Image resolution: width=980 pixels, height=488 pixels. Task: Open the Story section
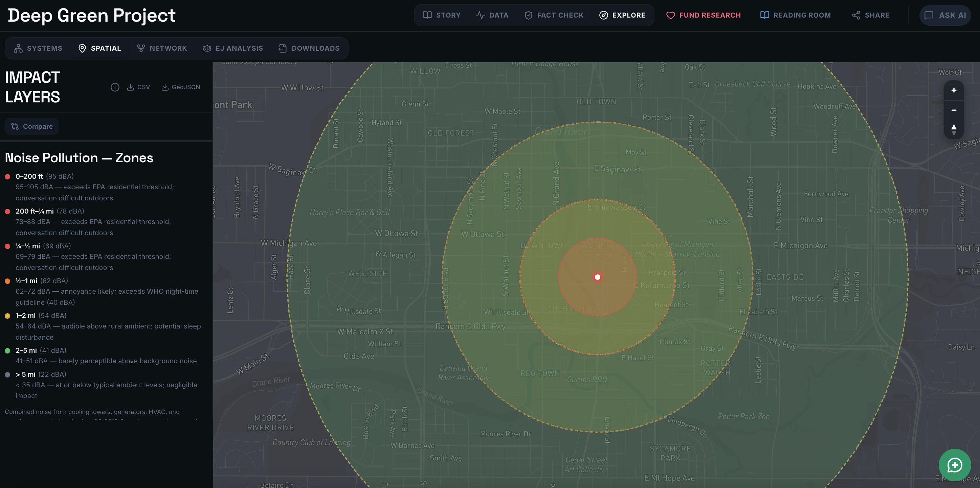pos(441,15)
